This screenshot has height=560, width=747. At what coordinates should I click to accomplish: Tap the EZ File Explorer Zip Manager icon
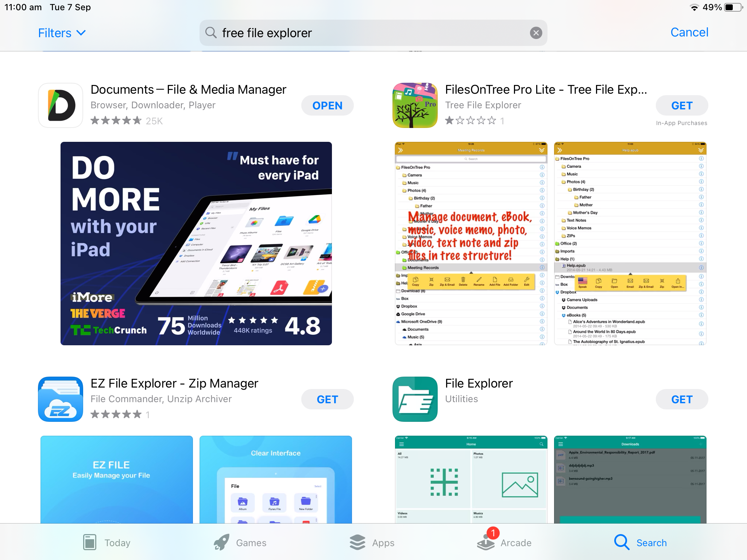click(x=61, y=400)
